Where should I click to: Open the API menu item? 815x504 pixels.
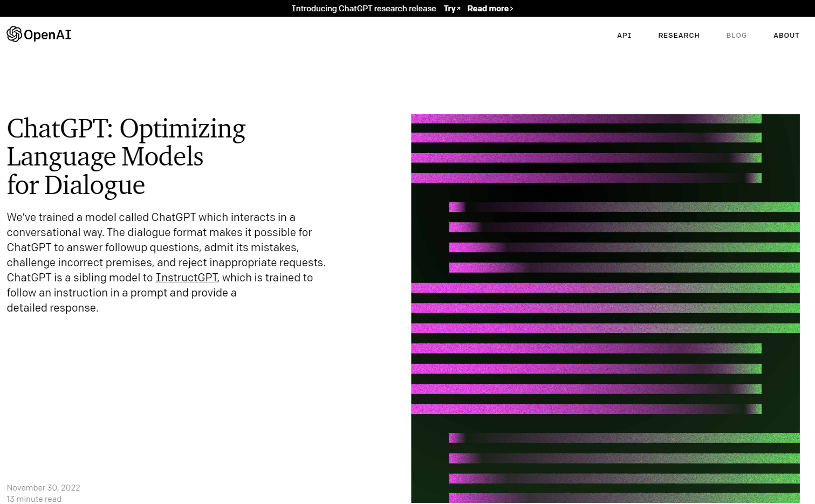point(624,36)
